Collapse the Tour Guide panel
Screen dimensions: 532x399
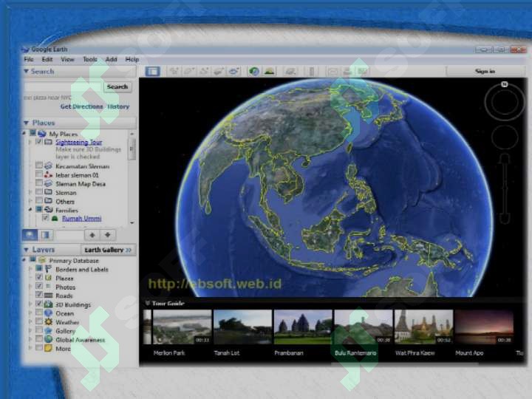pyautogui.click(x=147, y=303)
